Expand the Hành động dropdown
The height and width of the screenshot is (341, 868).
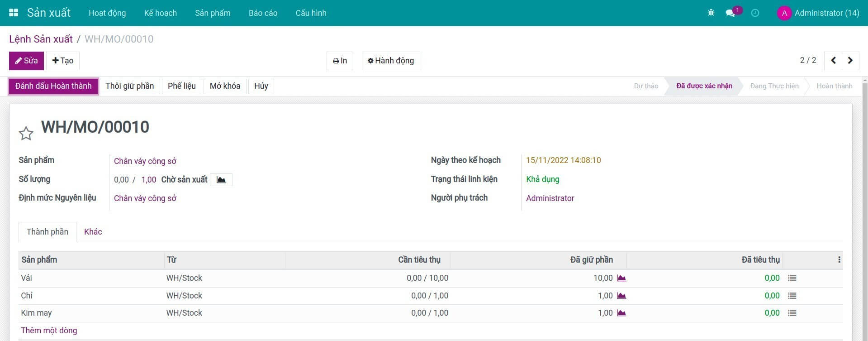391,61
